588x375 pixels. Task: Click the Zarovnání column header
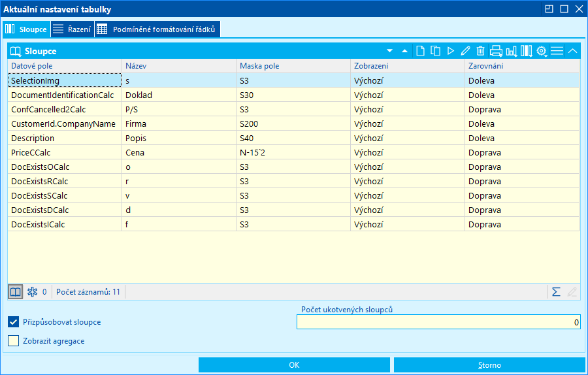click(x=522, y=66)
